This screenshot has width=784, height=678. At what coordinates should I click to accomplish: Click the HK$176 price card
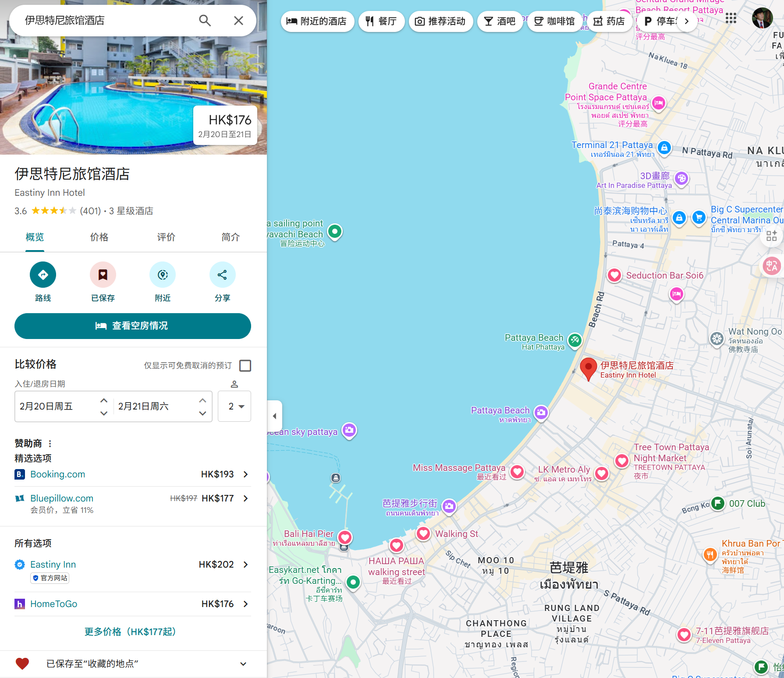click(x=225, y=125)
